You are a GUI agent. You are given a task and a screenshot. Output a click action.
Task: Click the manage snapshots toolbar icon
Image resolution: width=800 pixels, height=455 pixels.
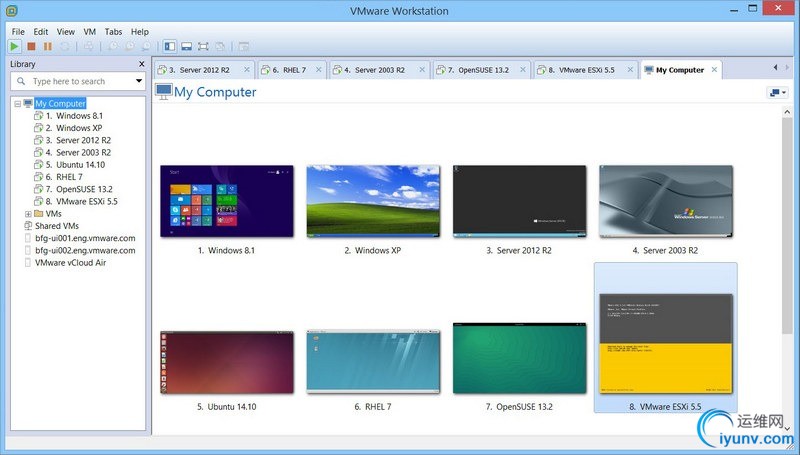pyautogui.click(x=146, y=46)
